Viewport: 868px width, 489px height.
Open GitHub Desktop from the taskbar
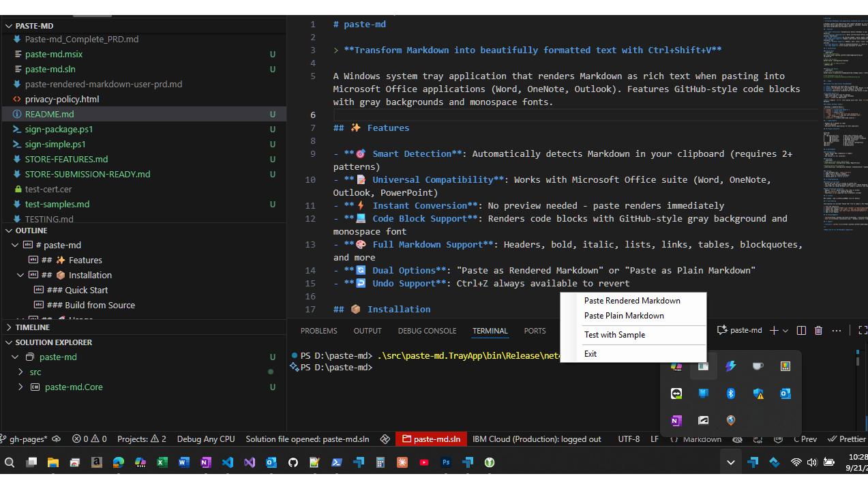click(x=293, y=462)
